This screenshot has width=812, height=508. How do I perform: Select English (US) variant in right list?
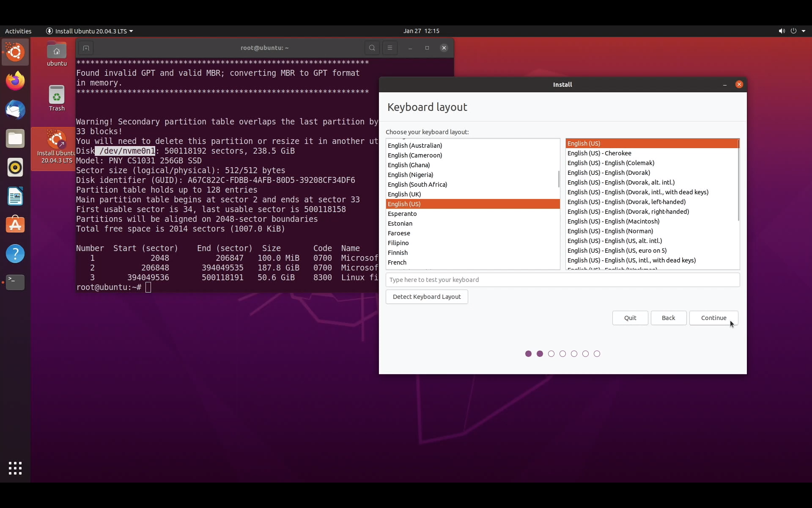[x=652, y=144]
